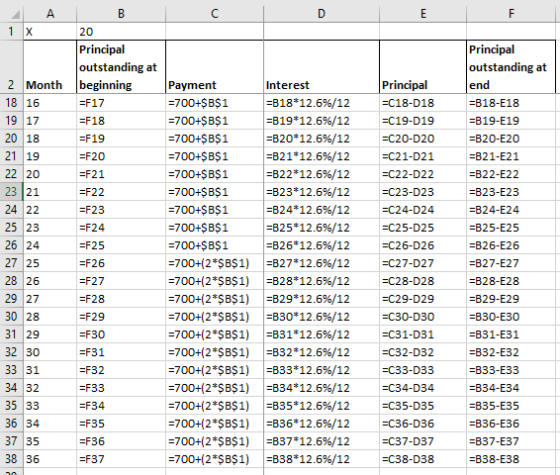Click cell B1 containing 20
The width and height of the screenshot is (560, 475).
pos(121,31)
